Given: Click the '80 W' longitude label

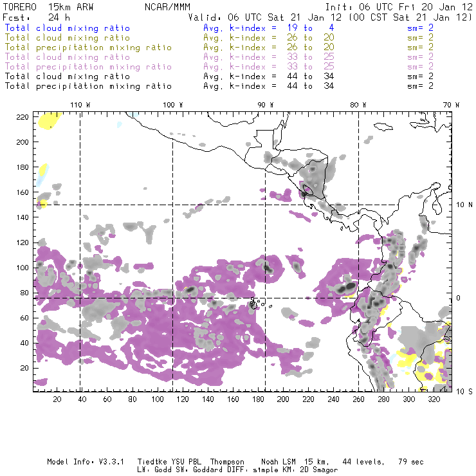Looking at the screenshot, I should point(358,105).
